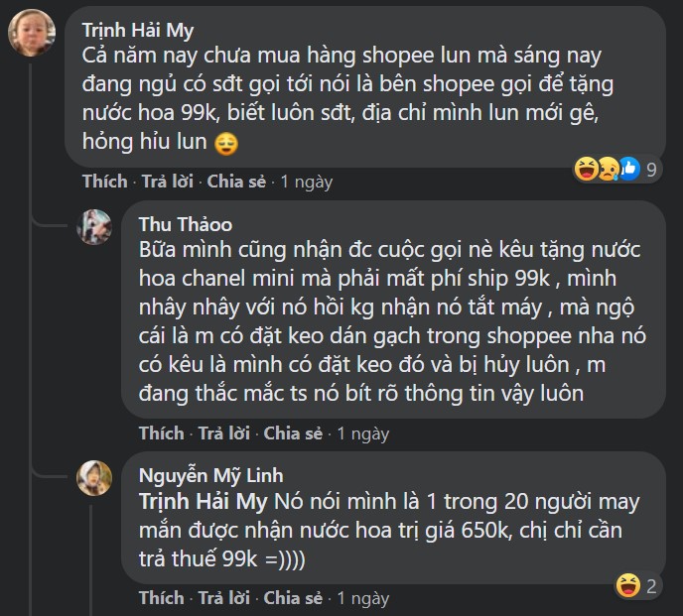Click Nguyễn Mỹ Linh's avatar thumbnail
Screen dimensions: 683x616
pos(94,479)
